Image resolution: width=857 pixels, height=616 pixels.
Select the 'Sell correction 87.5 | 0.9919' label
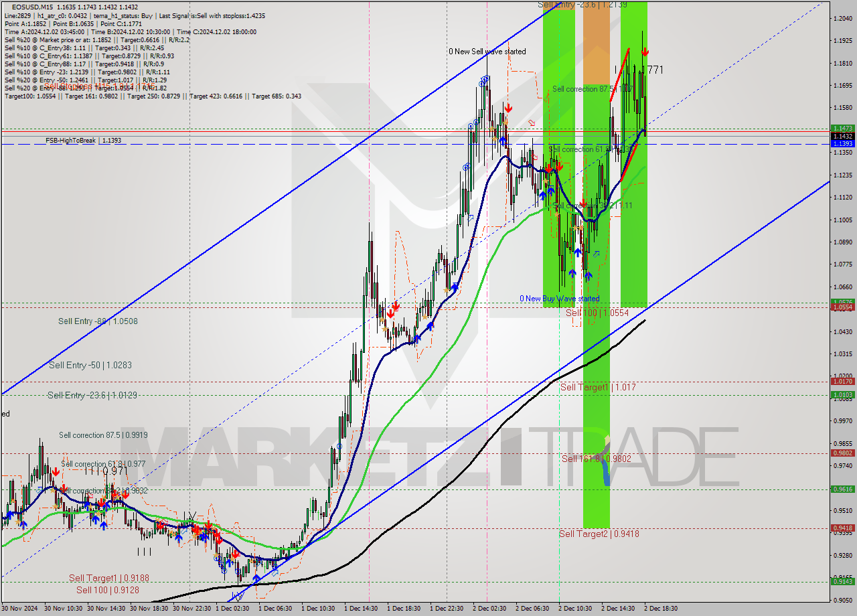(103, 435)
